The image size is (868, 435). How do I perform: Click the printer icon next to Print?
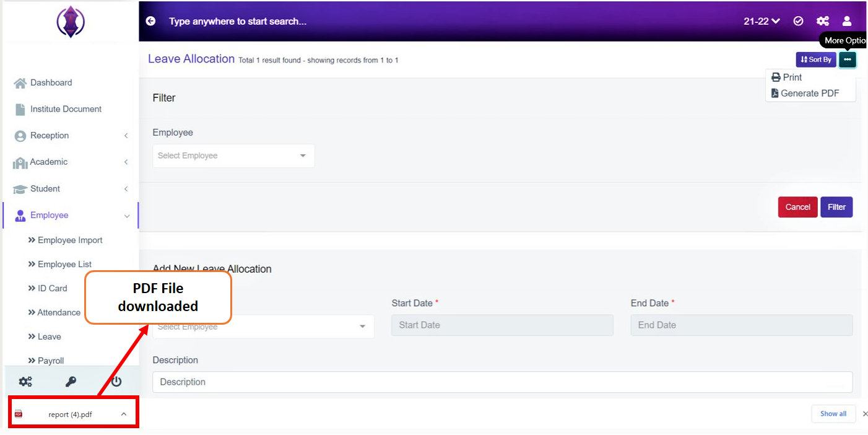[x=776, y=77]
